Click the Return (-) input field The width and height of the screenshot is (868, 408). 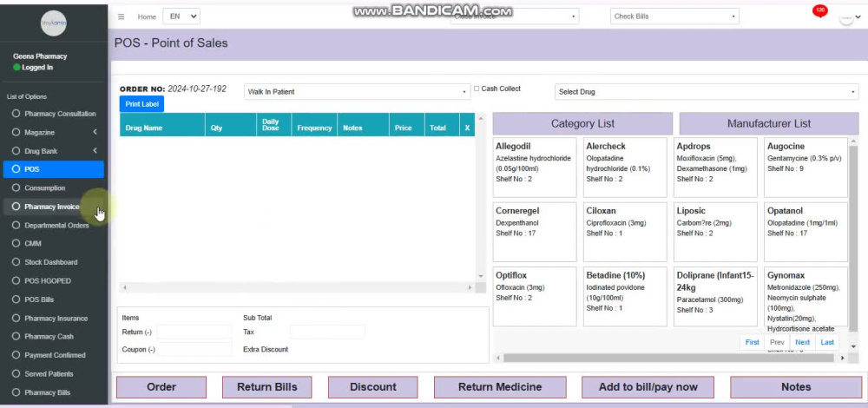click(x=194, y=332)
